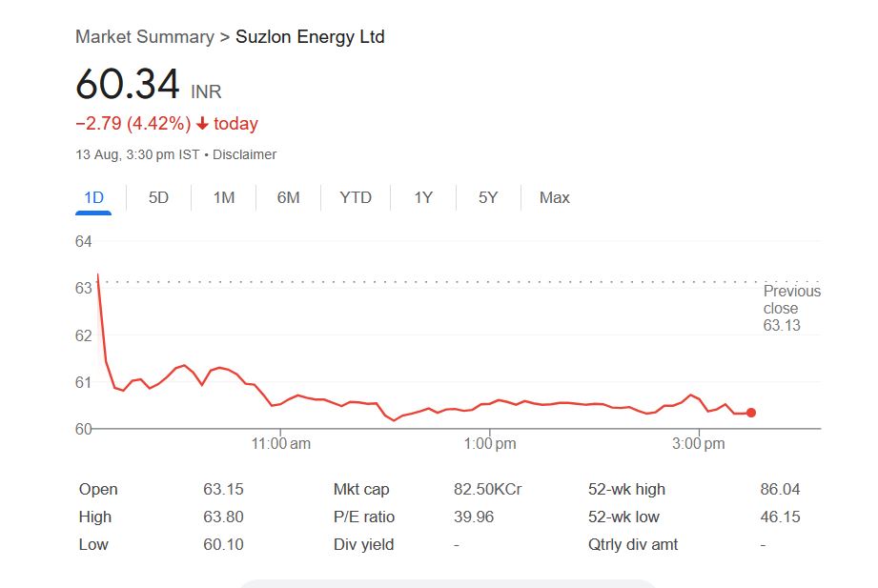Click the Open price 63.15 value
The height and width of the screenshot is (588, 878).
(223, 490)
